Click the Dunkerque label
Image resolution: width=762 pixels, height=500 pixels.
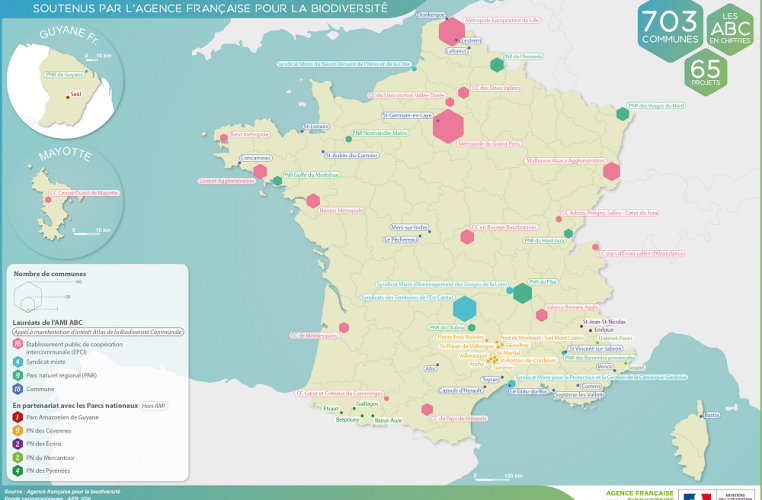click(x=431, y=15)
